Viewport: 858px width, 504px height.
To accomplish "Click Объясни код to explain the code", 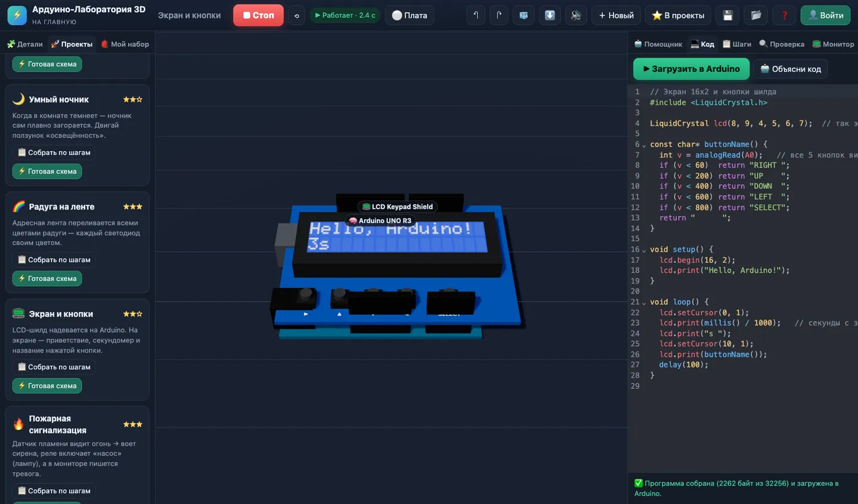I will pos(791,69).
